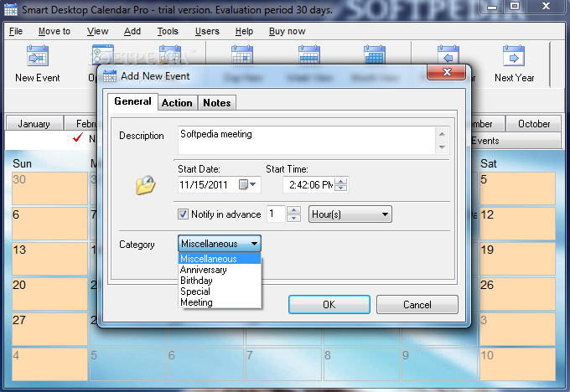This screenshot has height=392, width=570.
Task: Click the red checkmark under the month tabs
Action: click(x=78, y=137)
